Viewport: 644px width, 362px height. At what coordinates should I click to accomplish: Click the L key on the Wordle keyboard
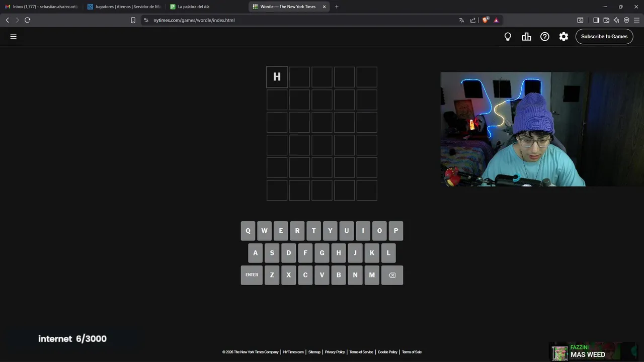tap(388, 253)
